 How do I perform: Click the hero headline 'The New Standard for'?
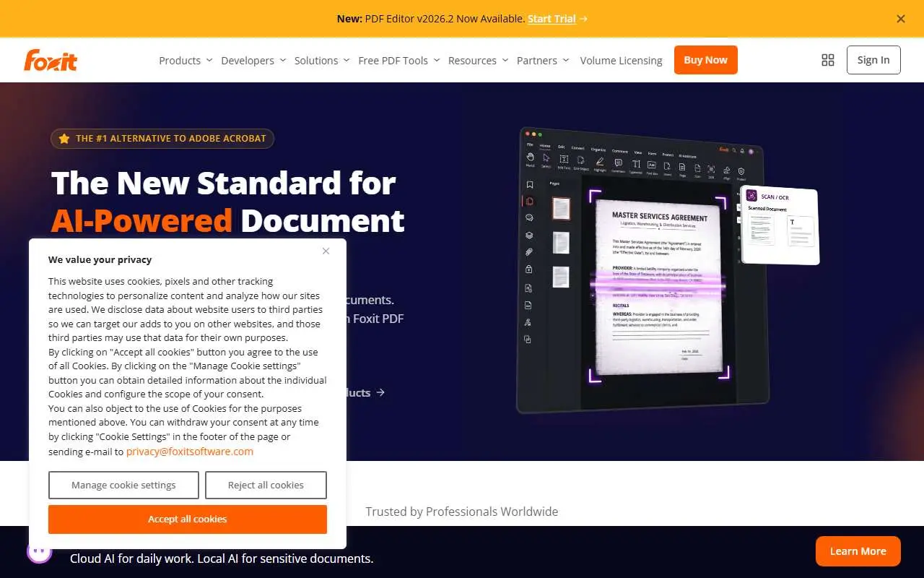[224, 182]
